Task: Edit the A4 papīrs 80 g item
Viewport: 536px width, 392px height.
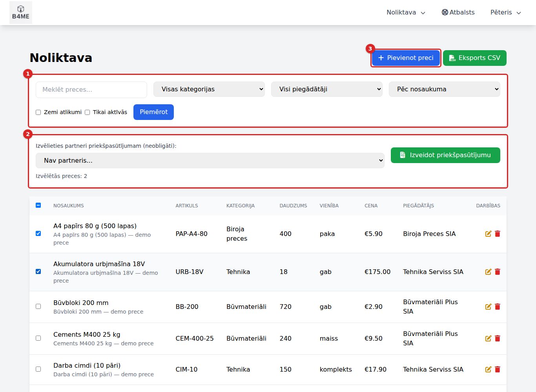Action: (488, 234)
